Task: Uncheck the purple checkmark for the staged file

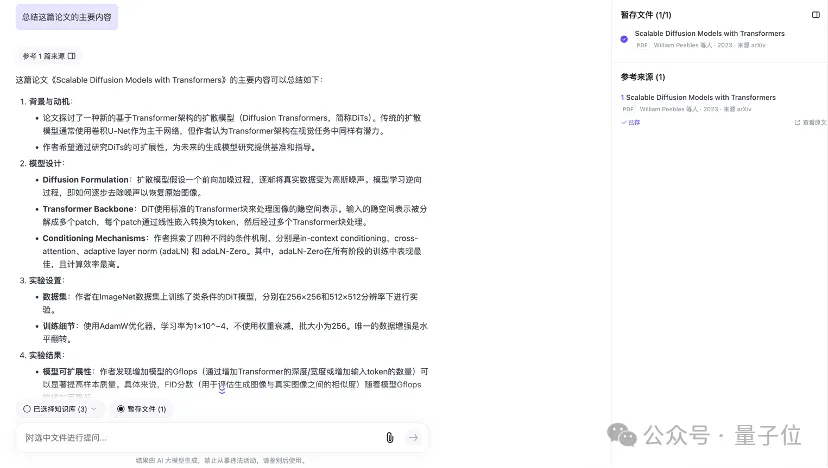Action: click(624, 39)
